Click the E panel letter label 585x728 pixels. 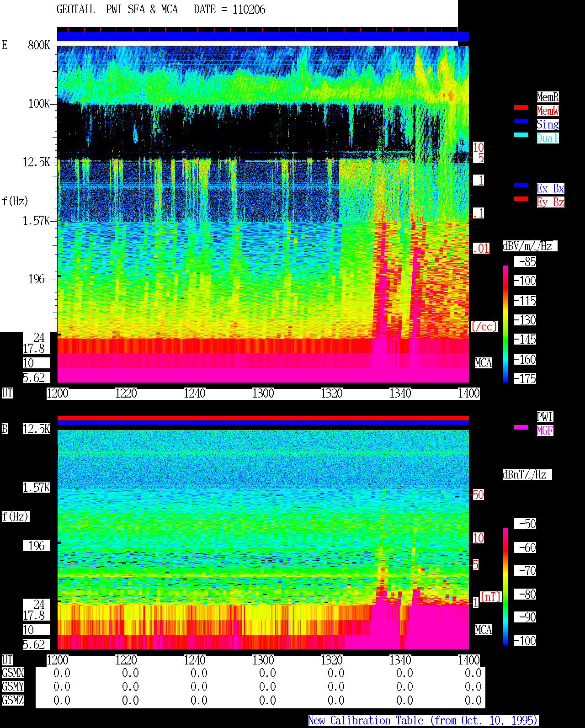(x=5, y=45)
